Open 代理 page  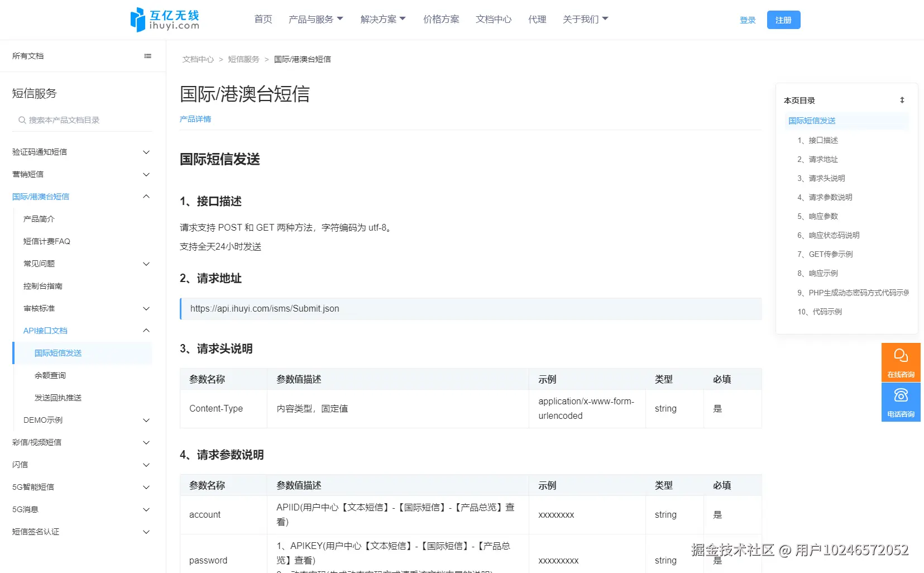click(537, 20)
